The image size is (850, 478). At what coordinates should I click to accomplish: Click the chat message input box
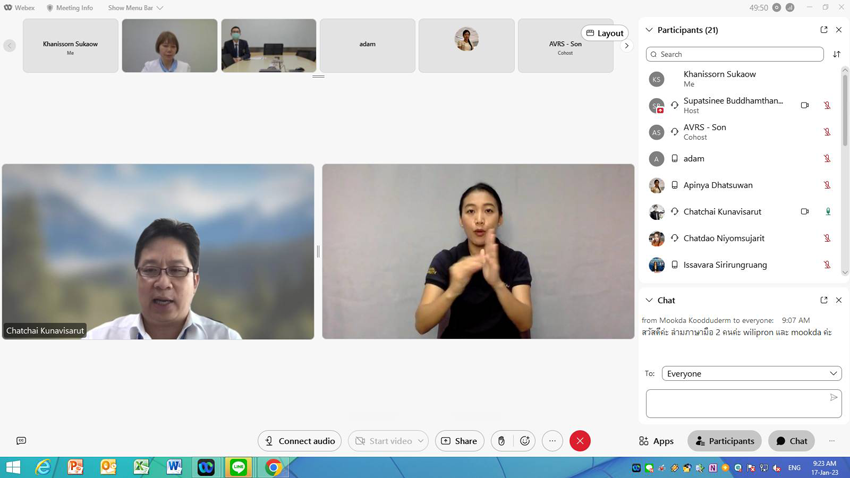pos(743,403)
